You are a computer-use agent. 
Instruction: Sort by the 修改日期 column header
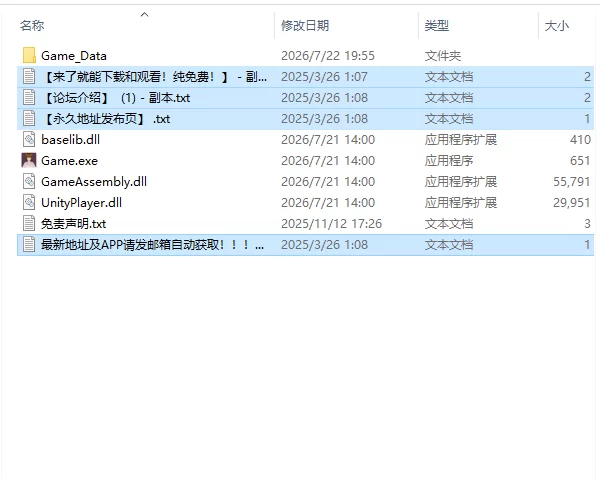point(305,26)
